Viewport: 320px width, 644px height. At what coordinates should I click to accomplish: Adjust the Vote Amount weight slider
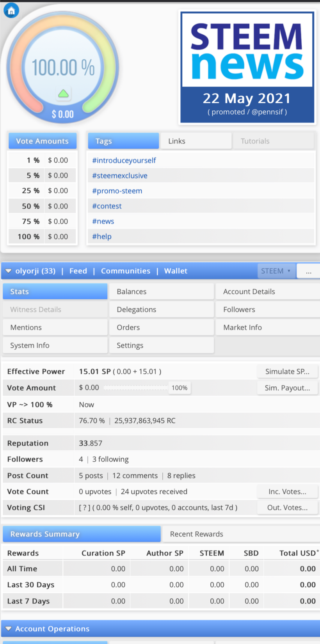point(136,388)
